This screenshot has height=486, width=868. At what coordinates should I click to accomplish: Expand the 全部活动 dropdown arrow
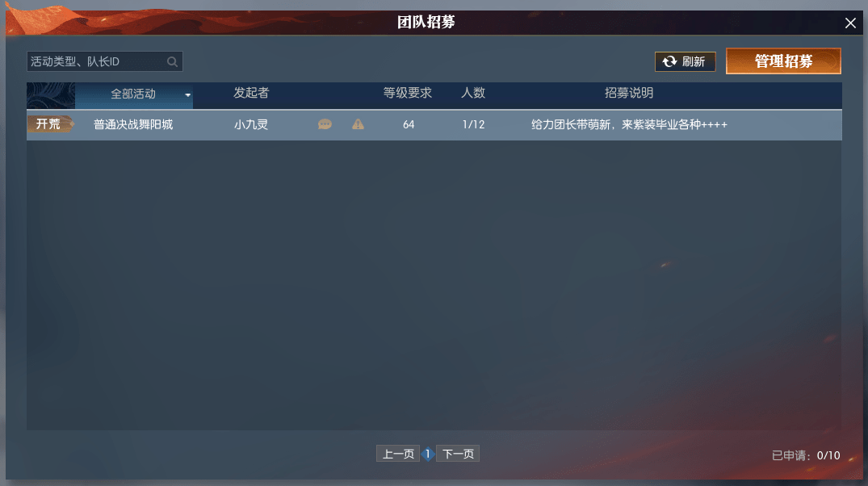coord(187,95)
